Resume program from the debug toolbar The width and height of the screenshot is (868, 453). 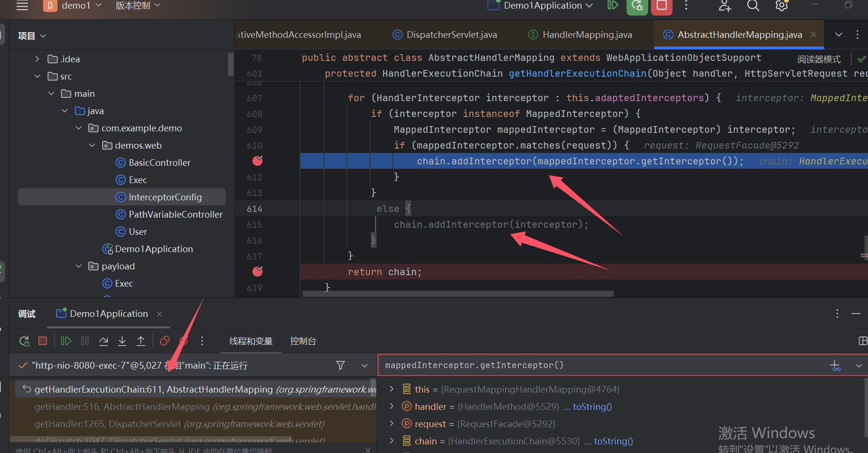click(66, 341)
